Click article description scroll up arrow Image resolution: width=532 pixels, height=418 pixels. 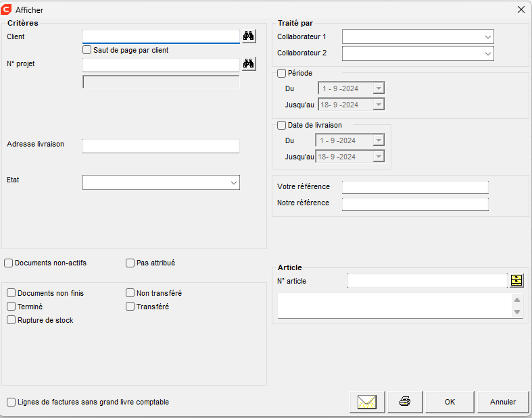point(517,300)
